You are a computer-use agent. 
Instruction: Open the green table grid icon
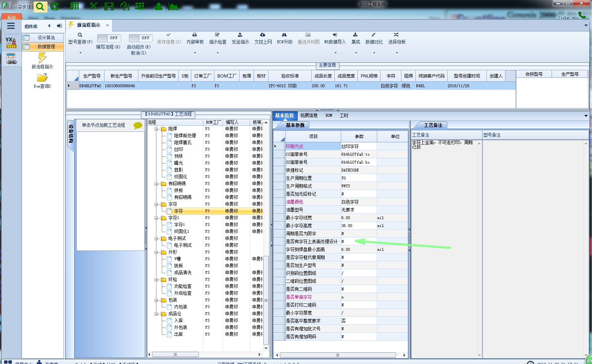pos(74,6)
